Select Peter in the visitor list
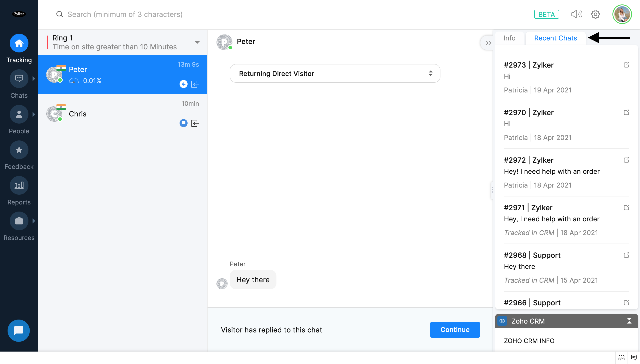The width and height of the screenshot is (640, 364). click(x=122, y=74)
